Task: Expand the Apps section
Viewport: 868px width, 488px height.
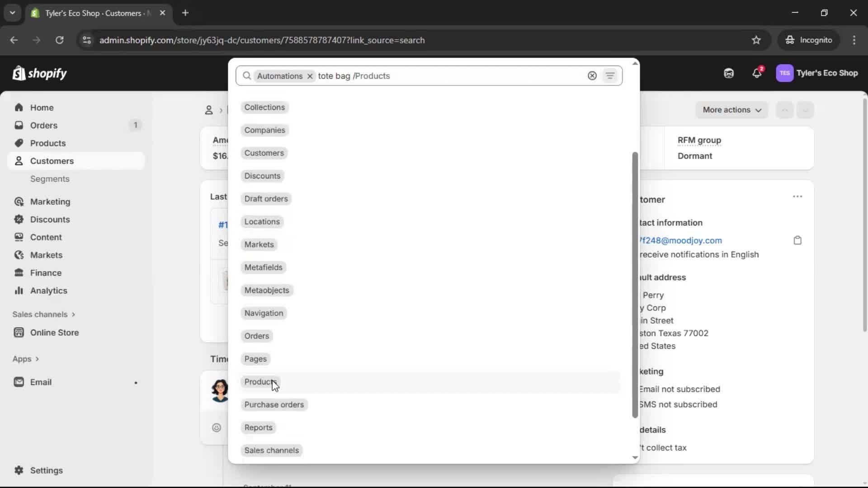Action: (x=26, y=359)
